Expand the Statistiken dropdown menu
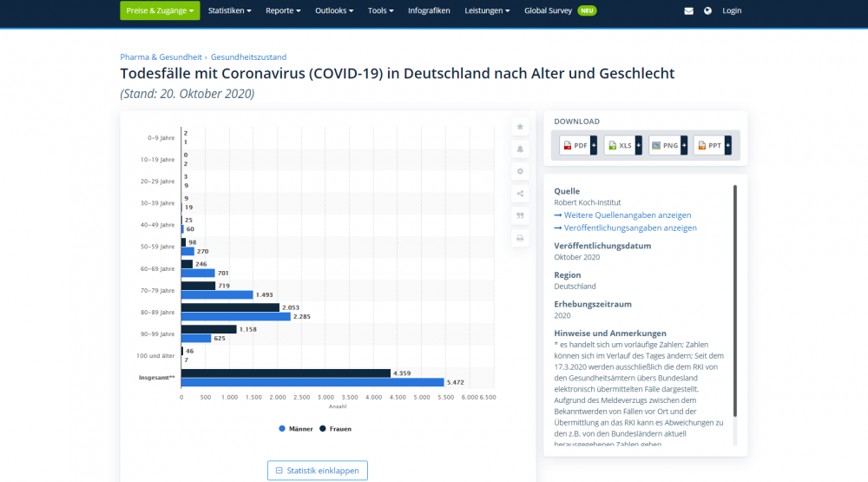 coord(230,10)
